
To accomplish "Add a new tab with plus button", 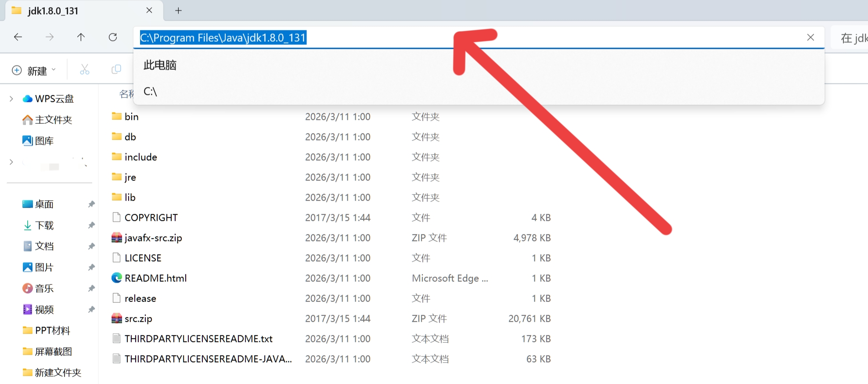I will click(x=178, y=11).
